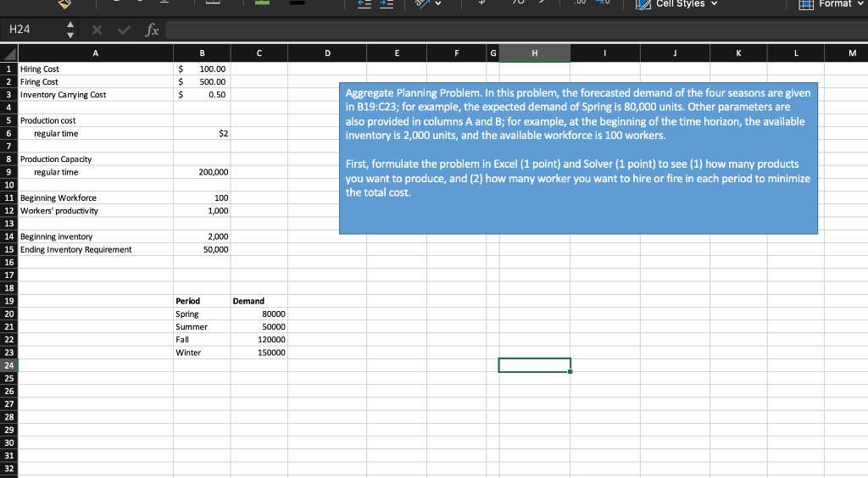
Task: Click the Winter demand value 150000
Action: pyautogui.click(x=259, y=353)
